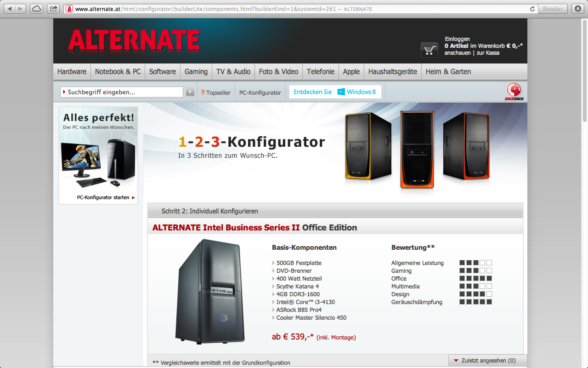Viewport: 588px width, 368px height.
Task: Click the Cooler Master Silencio 450 component
Action: click(x=311, y=318)
